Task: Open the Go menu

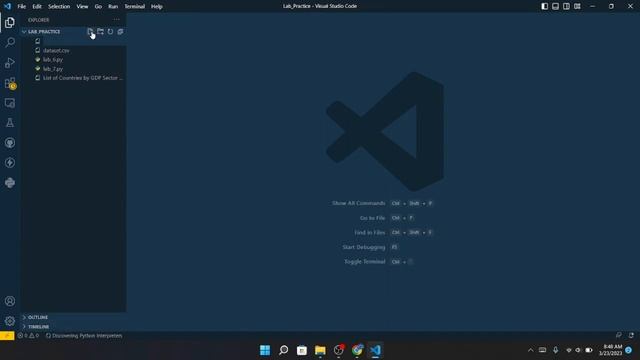Action: coord(98,7)
